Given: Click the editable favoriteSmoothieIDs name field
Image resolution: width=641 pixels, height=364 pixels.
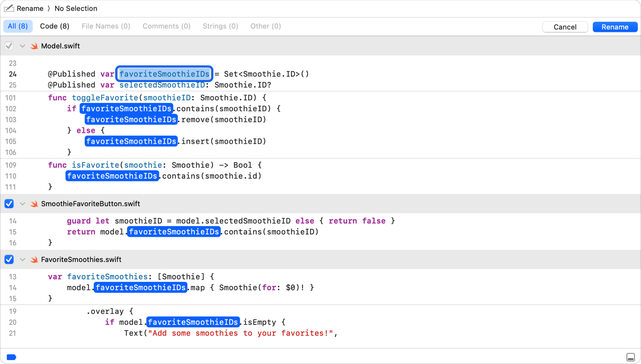Looking at the screenshot, I should [164, 74].
